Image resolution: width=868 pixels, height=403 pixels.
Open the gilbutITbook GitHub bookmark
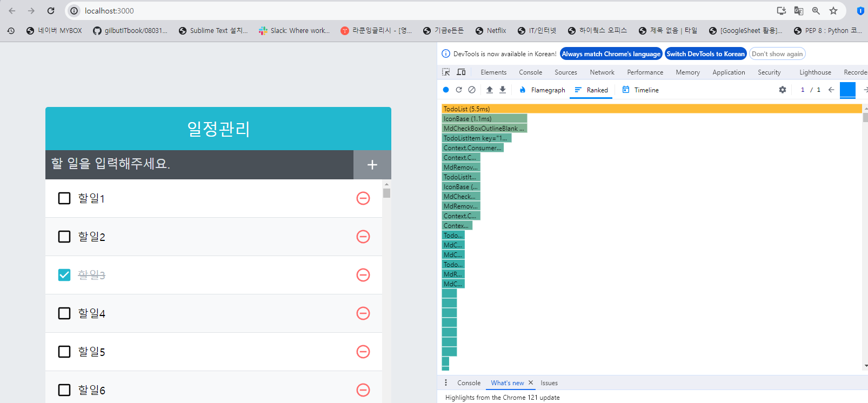pyautogui.click(x=130, y=31)
